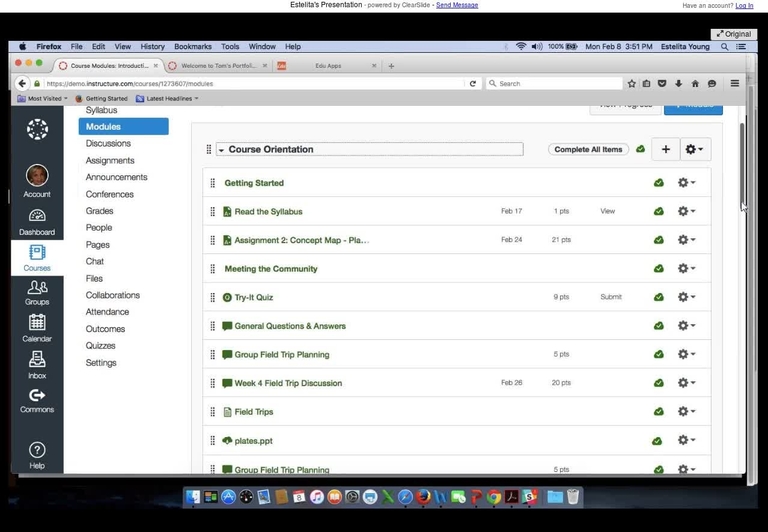Open gear dropdown for Week 4 Field Trip Discussion
The image size is (768, 532).
[x=687, y=383]
